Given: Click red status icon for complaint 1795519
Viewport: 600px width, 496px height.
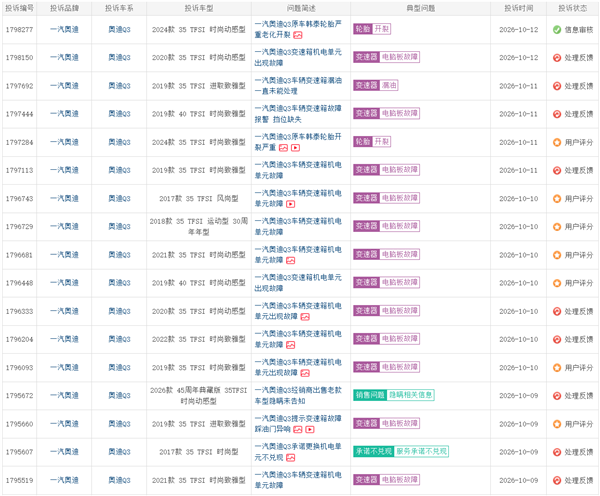Looking at the screenshot, I should 557,480.
